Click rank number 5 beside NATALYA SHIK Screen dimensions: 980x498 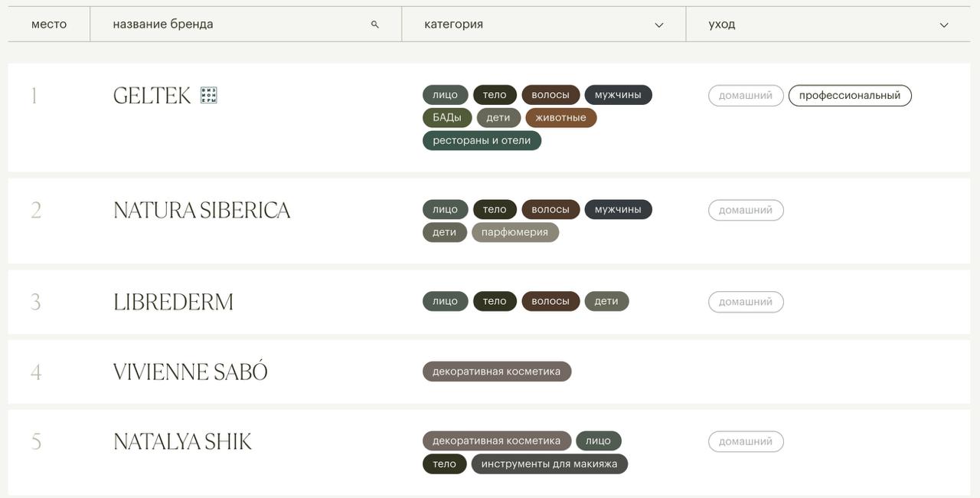coord(35,441)
